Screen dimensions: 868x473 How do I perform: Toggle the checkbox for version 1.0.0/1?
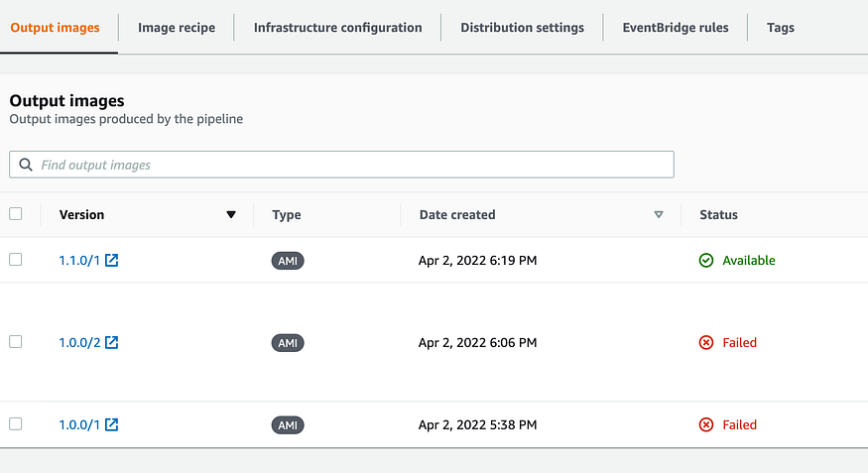click(15, 424)
